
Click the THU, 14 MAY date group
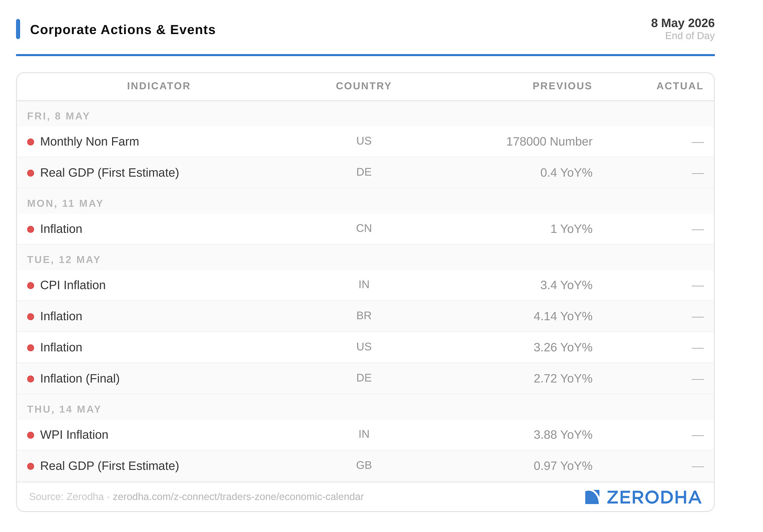(64, 409)
